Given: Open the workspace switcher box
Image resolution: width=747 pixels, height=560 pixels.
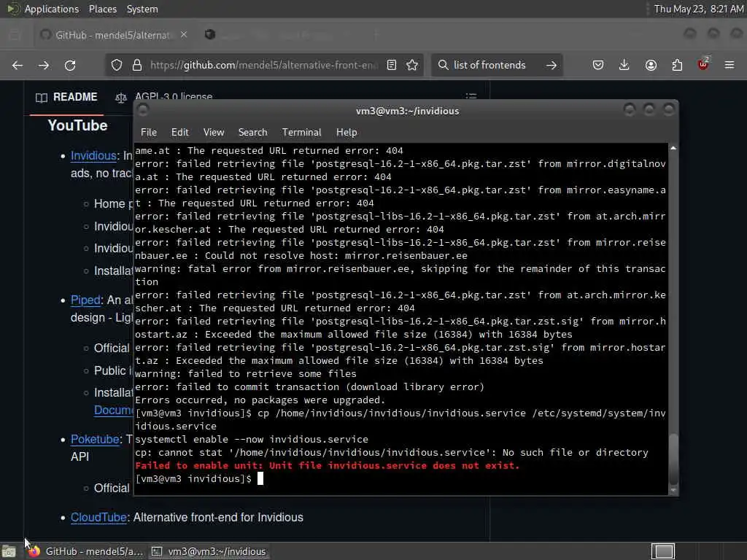Looking at the screenshot, I should (x=663, y=551).
